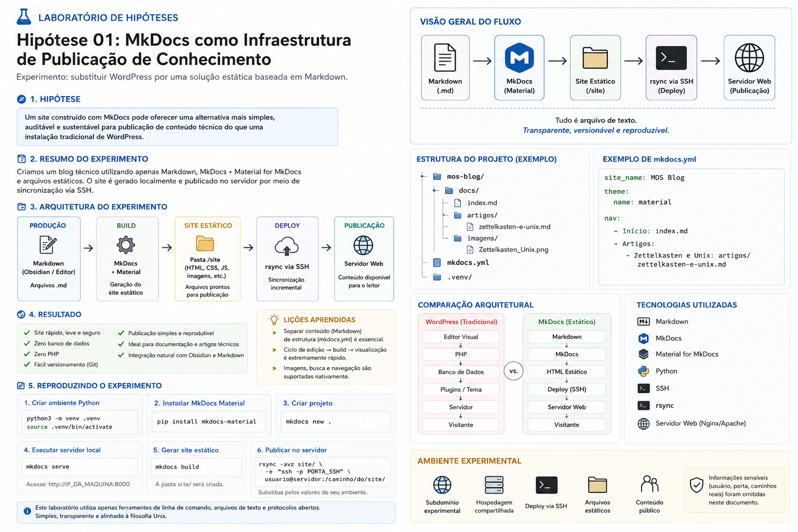Click the info icon in the bottom Unix philosophy note
Viewport: 798px width, 532px height.
tap(27, 511)
